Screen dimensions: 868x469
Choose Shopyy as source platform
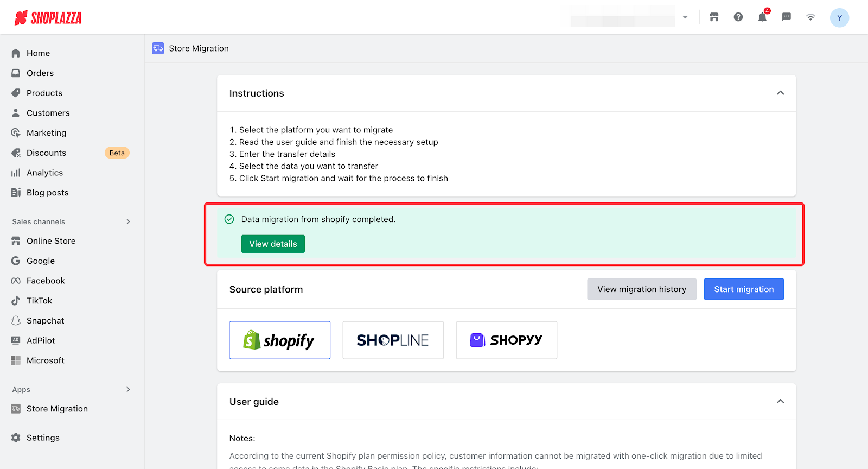click(506, 340)
